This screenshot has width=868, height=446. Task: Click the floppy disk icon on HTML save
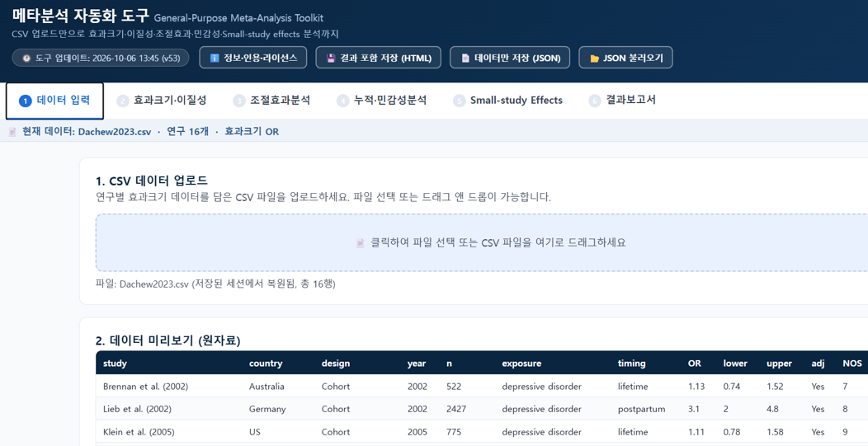pos(331,58)
